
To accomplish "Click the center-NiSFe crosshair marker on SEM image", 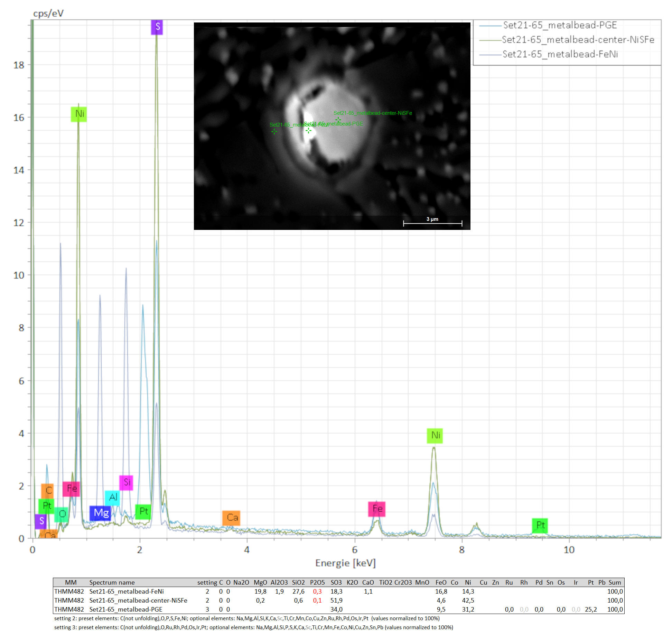I will pyautogui.click(x=338, y=120).
